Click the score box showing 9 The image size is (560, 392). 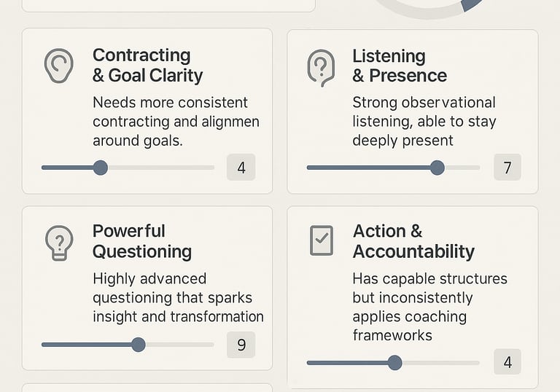pos(241,345)
